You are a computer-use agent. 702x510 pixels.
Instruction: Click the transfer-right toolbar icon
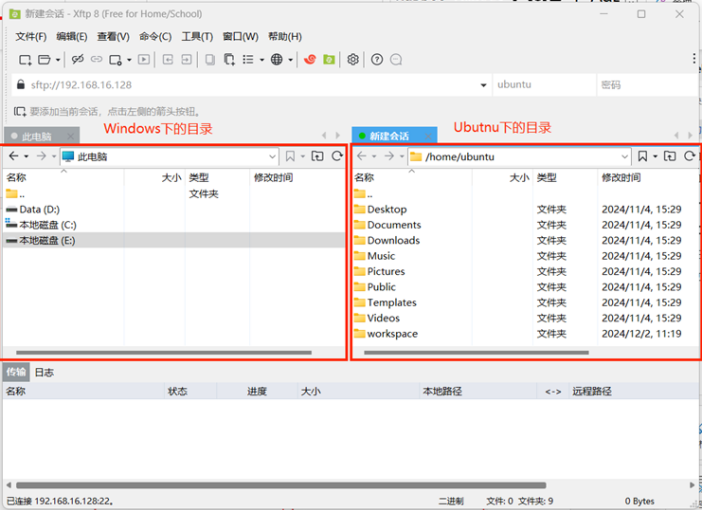point(187,59)
